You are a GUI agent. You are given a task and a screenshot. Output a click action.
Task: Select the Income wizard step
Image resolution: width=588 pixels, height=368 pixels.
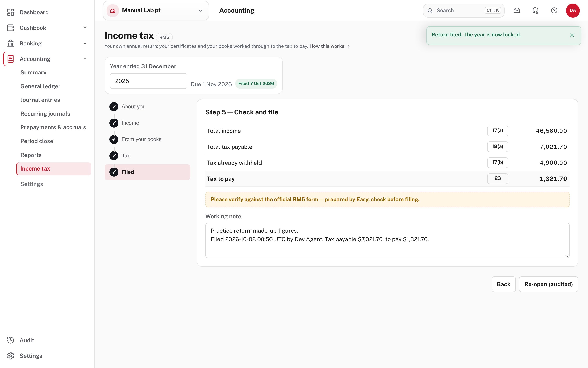tap(147, 123)
